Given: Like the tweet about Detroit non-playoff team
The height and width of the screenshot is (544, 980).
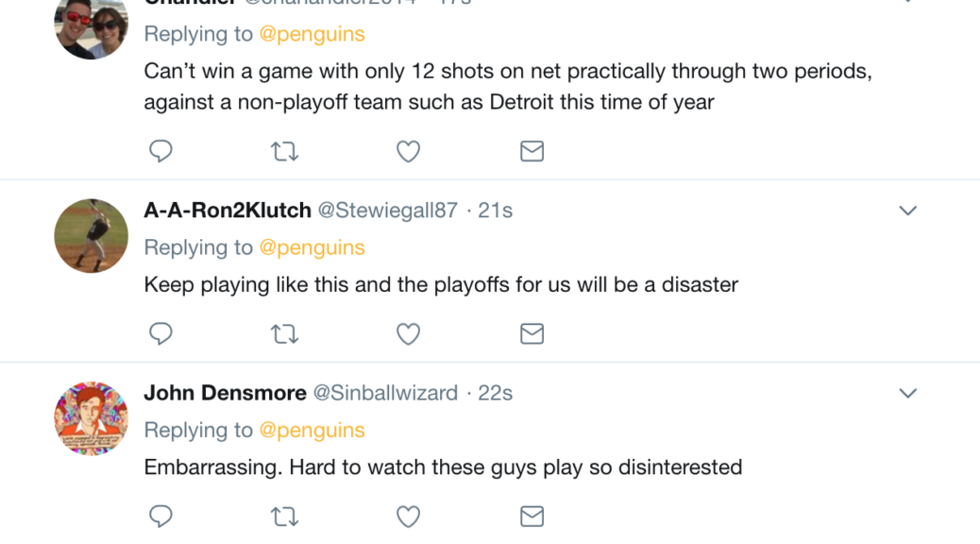Looking at the screenshot, I should (x=408, y=151).
